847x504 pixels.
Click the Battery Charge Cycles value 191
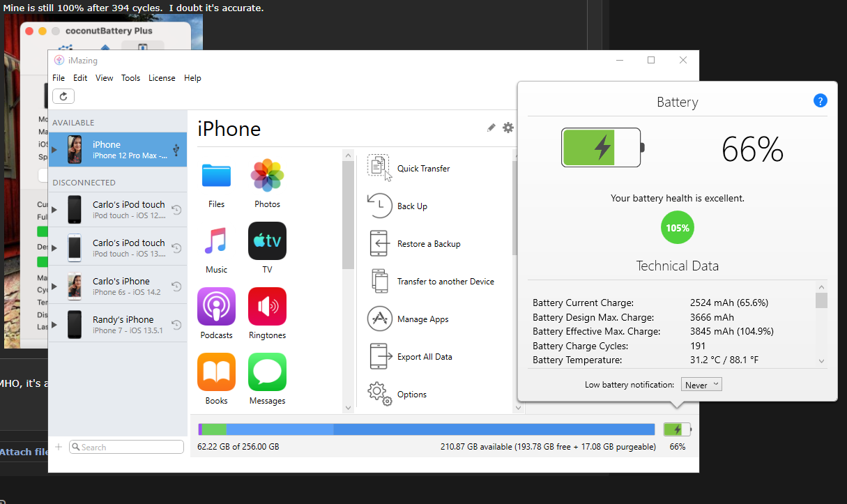pyautogui.click(x=698, y=346)
